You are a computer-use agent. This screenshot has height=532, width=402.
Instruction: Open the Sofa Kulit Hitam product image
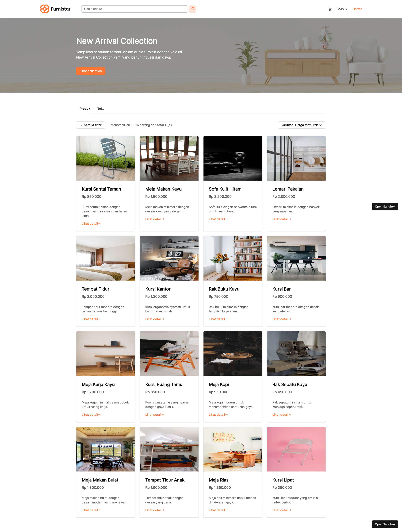(233, 158)
